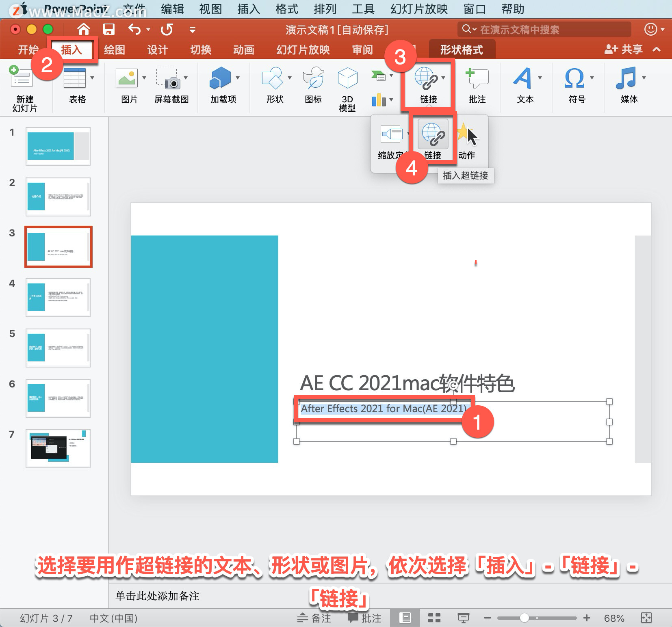This screenshot has width=672, height=627.
Task: Open the 设计 Design tab
Action: 157,50
